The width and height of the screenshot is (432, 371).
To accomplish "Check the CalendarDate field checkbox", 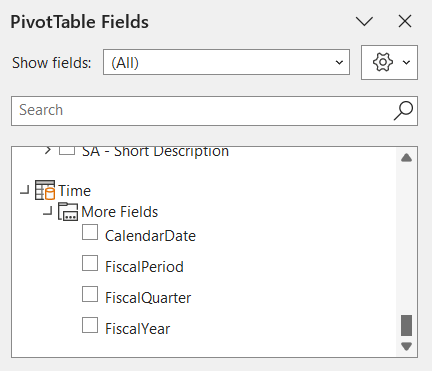I will pyautogui.click(x=90, y=232).
